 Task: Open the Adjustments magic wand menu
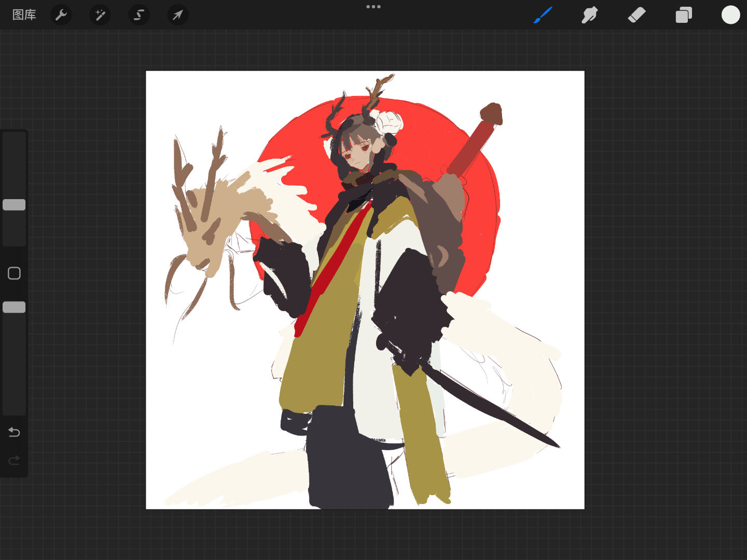pyautogui.click(x=100, y=15)
